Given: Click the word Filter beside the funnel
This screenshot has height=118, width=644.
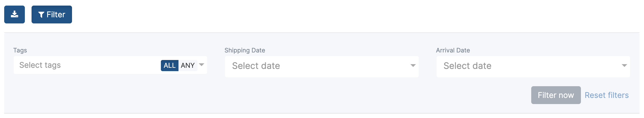Looking at the screenshot, I should (56, 15).
